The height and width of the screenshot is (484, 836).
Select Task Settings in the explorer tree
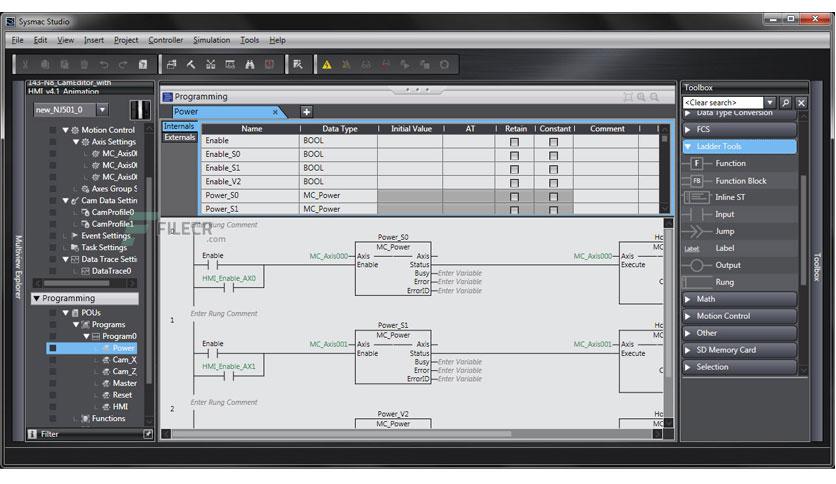click(x=104, y=247)
